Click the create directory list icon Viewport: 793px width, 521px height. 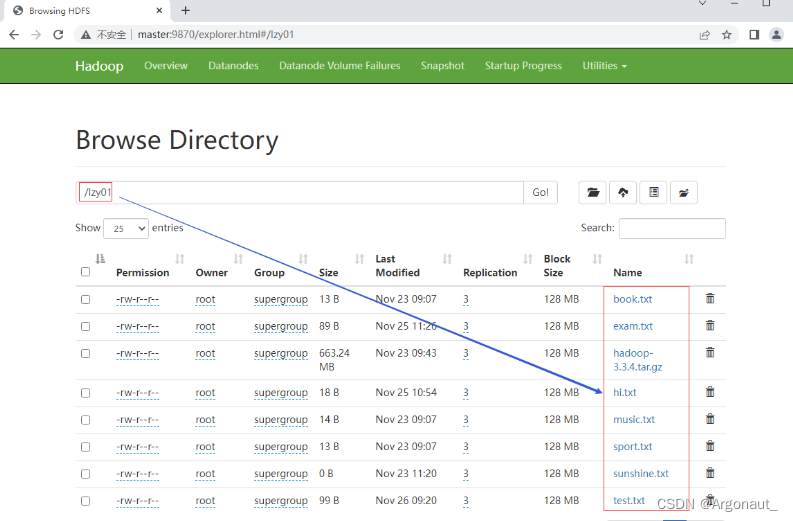coord(654,193)
